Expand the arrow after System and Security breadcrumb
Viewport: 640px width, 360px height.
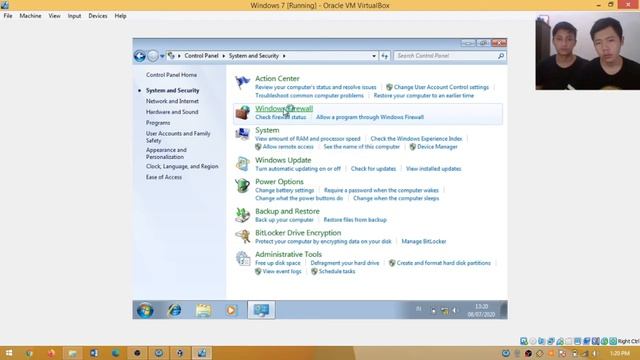click(x=284, y=56)
